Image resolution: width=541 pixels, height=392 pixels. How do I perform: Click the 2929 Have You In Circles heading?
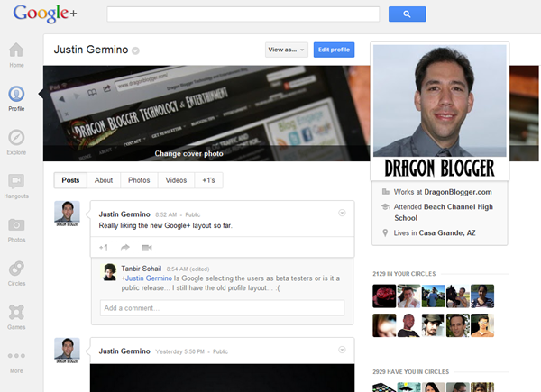[410, 371]
